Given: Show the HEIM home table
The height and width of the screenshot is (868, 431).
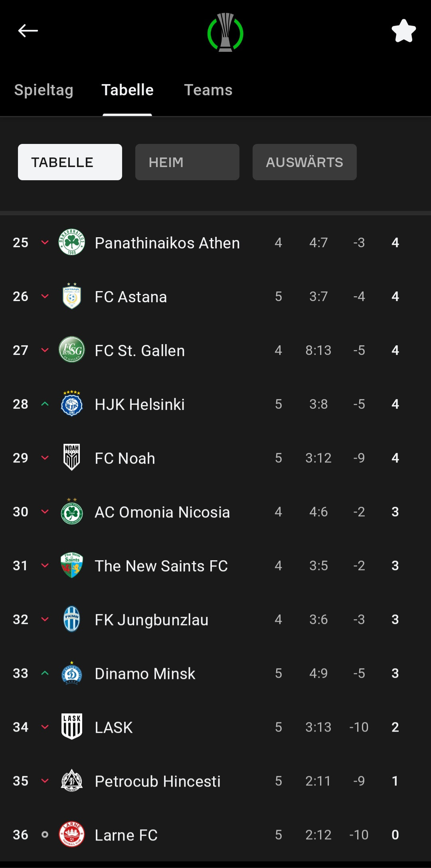Looking at the screenshot, I should click(x=187, y=162).
